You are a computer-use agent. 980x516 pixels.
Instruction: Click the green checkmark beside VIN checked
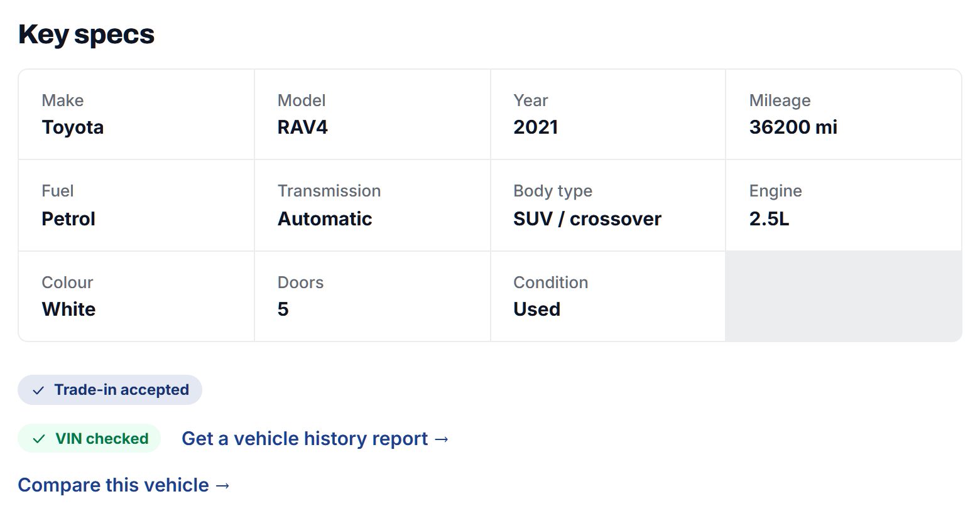(x=39, y=439)
